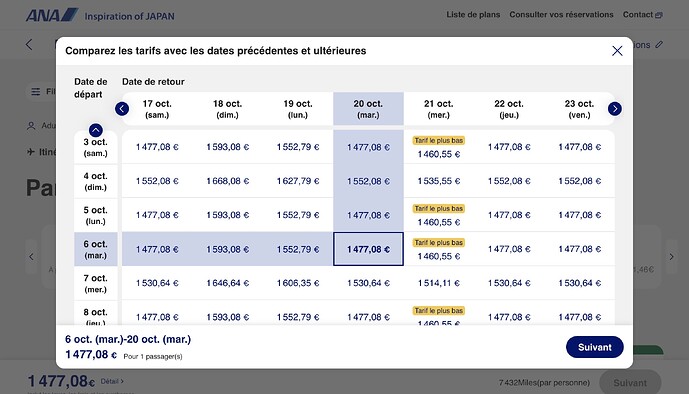Select return date column 17 oct. (sam.)
689x394 pixels.
tap(157, 109)
